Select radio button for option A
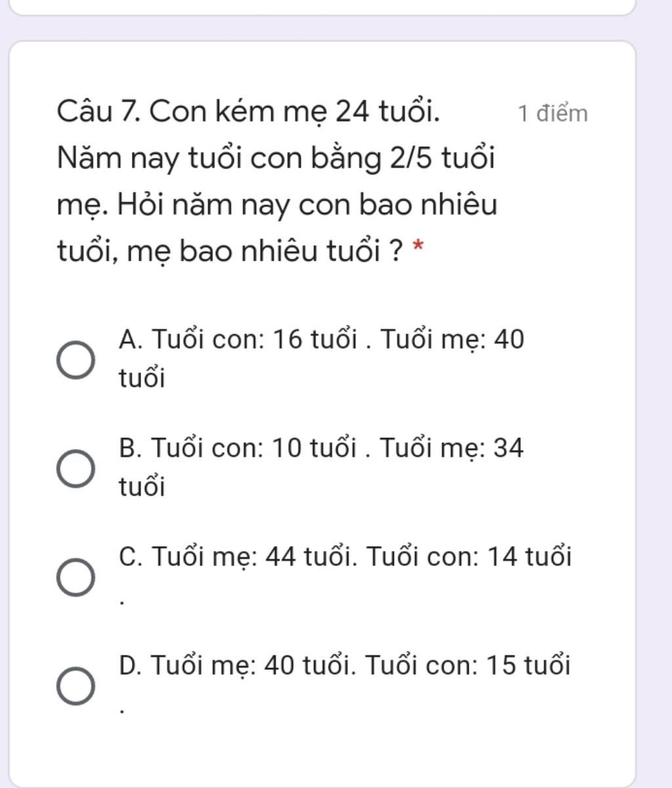This screenshot has height=788, width=672. (x=75, y=360)
